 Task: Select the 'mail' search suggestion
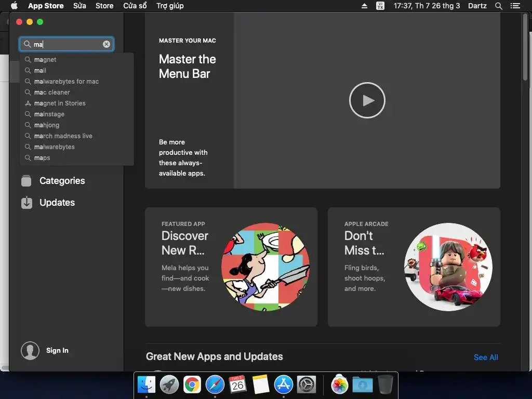click(x=77, y=71)
